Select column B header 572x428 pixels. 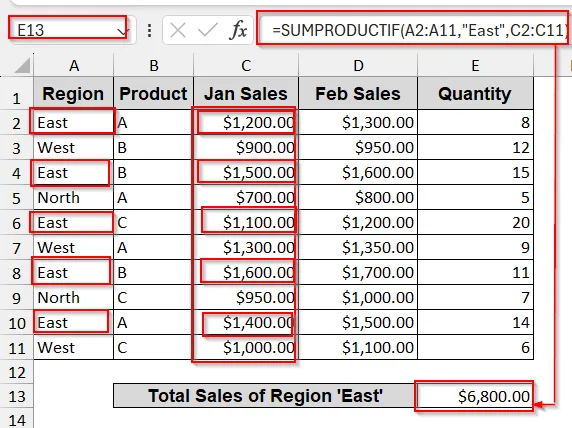click(154, 66)
